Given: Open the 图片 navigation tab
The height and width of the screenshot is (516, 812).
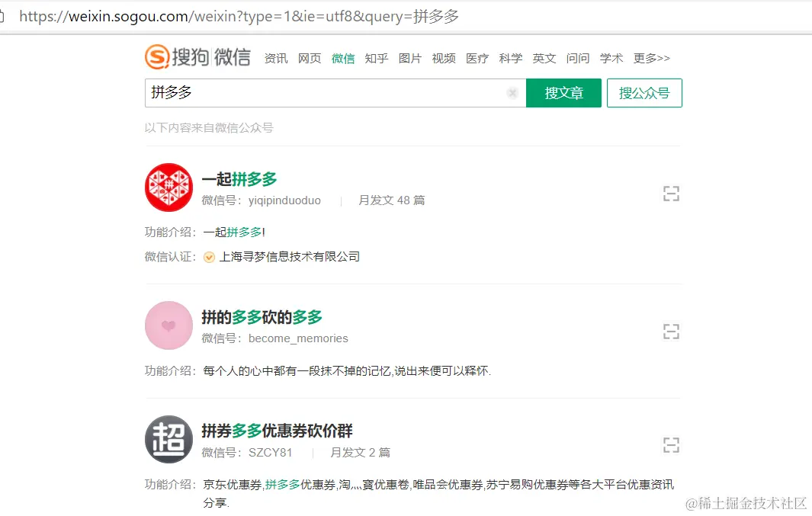Looking at the screenshot, I should coord(410,59).
